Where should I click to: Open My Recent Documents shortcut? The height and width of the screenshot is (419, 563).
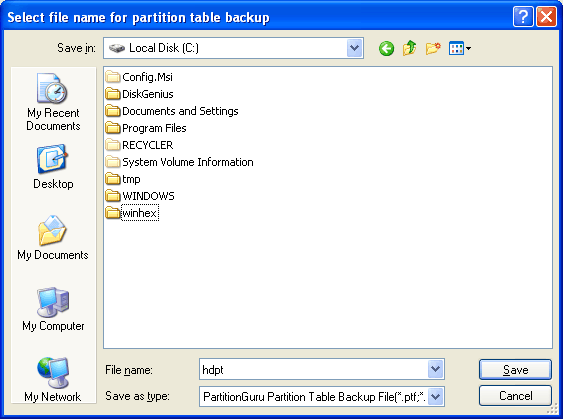[x=53, y=102]
